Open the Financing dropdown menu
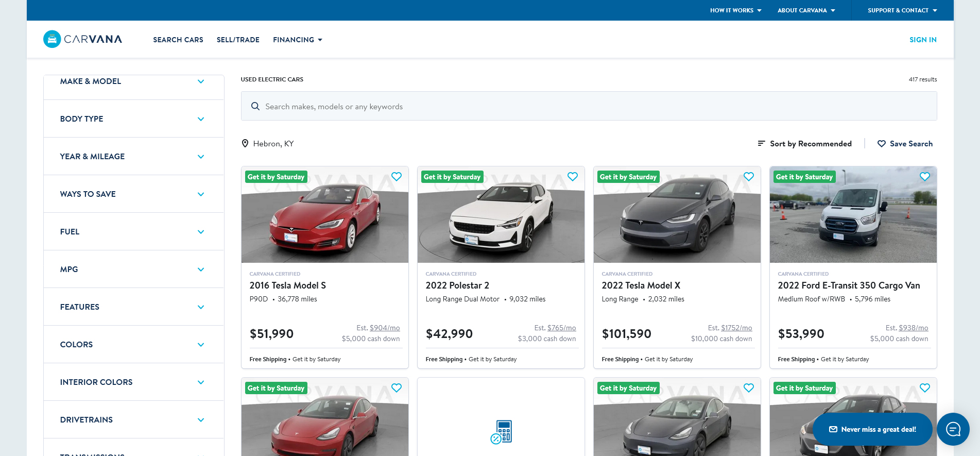This screenshot has width=980, height=456. tap(298, 40)
